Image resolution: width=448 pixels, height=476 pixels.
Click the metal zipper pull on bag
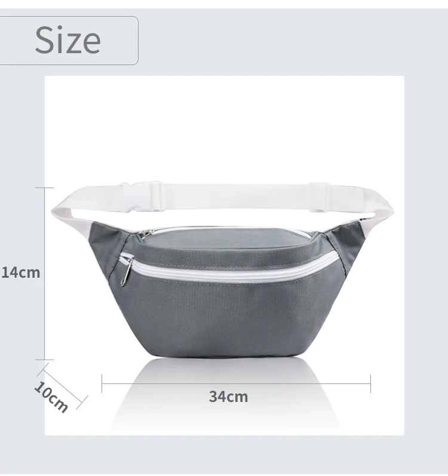click(126, 272)
